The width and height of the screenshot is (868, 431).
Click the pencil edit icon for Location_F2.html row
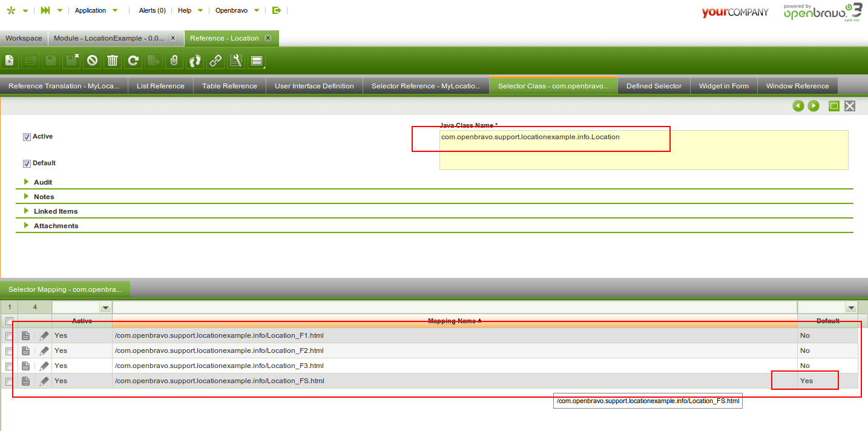pyautogui.click(x=44, y=351)
